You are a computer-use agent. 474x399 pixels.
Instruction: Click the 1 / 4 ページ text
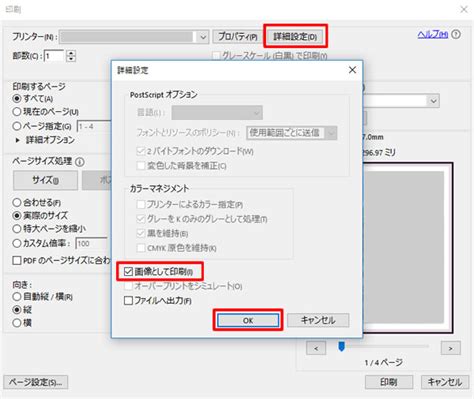[384, 362]
